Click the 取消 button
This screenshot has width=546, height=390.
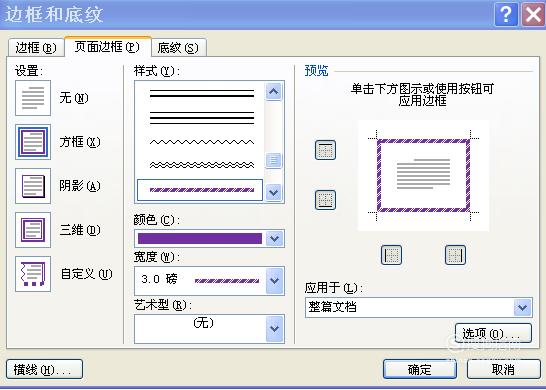coord(503,369)
